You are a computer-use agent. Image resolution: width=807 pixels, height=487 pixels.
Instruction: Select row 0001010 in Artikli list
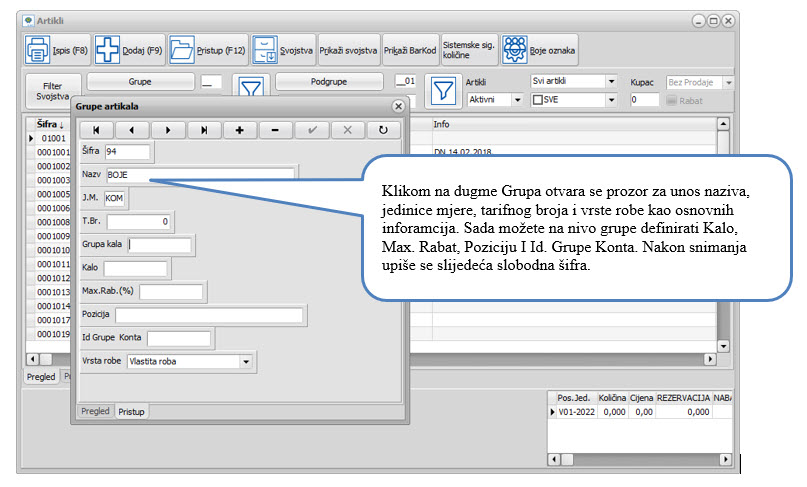pyautogui.click(x=53, y=250)
